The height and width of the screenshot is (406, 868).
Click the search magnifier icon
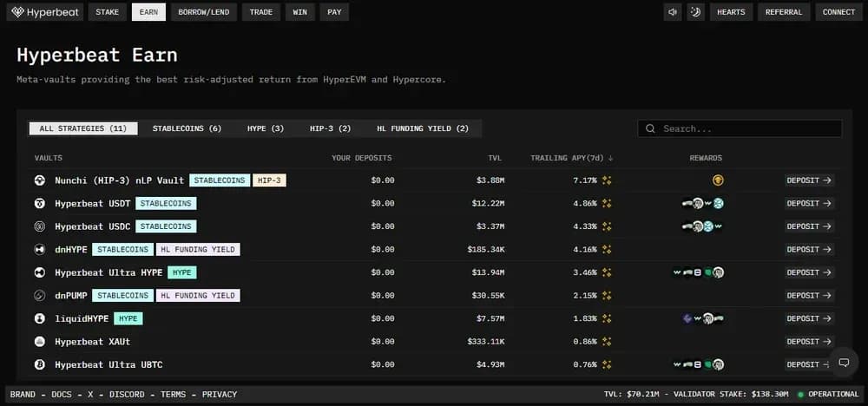651,129
